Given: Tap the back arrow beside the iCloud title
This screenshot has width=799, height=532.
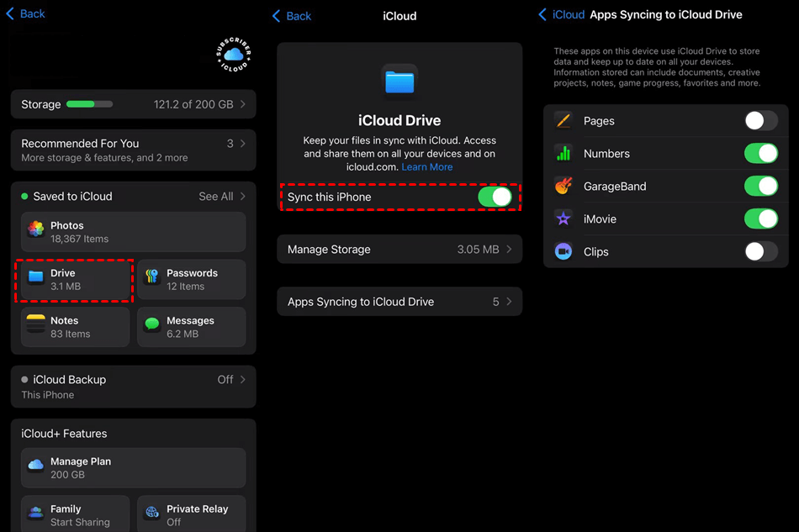Looking at the screenshot, I should coord(276,16).
